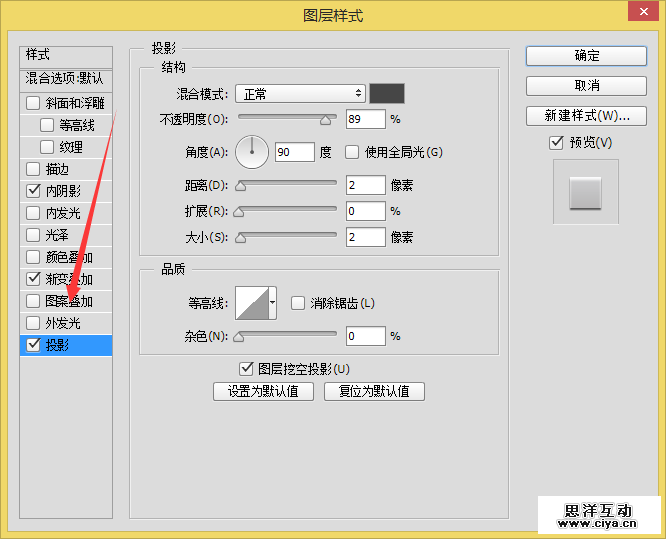Image resolution: width=666 pixels, height=539 pixels.
Task: Enable the 图案叠加 checkbox
Action: tap(33, 301)
